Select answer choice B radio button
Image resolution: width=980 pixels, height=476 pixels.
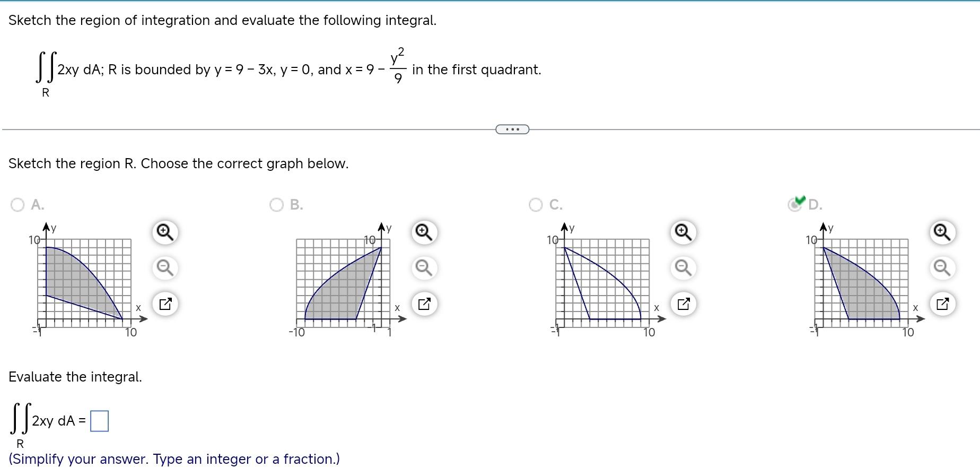(277, 204)
